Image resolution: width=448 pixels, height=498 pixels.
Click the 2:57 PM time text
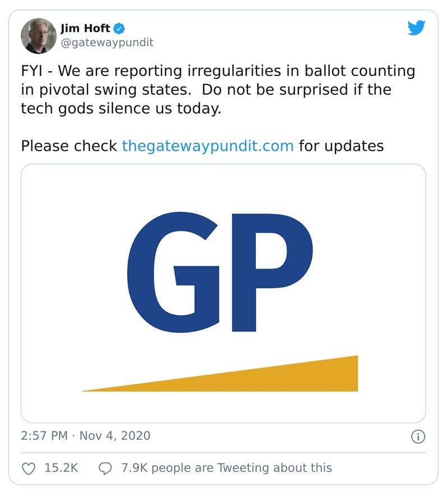44,435
